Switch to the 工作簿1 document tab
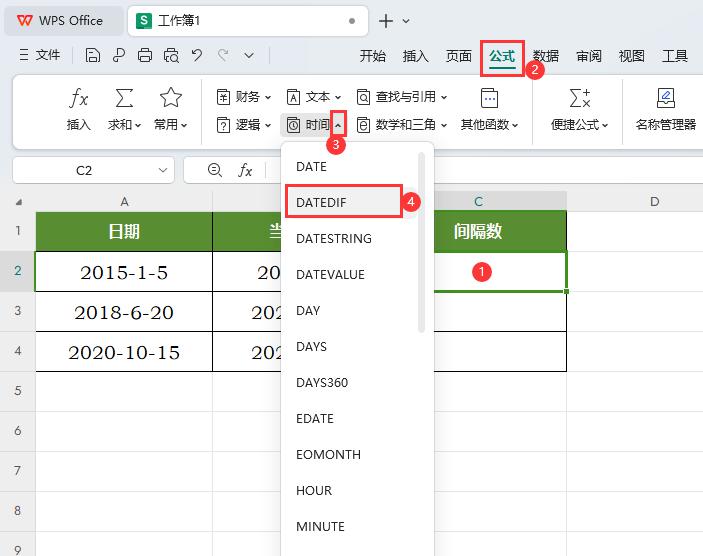Screen dimensions: 703x556 pyautogui.click(x=247, y=21)
